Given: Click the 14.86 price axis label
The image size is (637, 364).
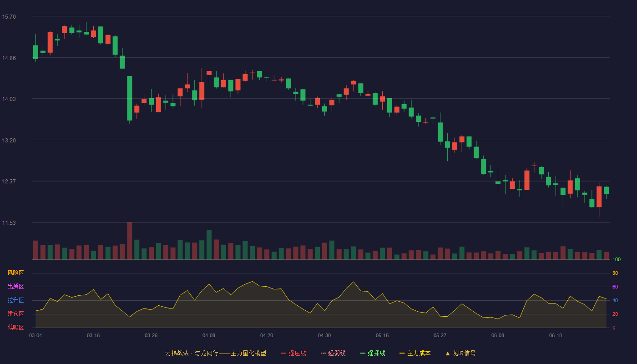Looking at the screenshot, I should click(x=9, y=58).
